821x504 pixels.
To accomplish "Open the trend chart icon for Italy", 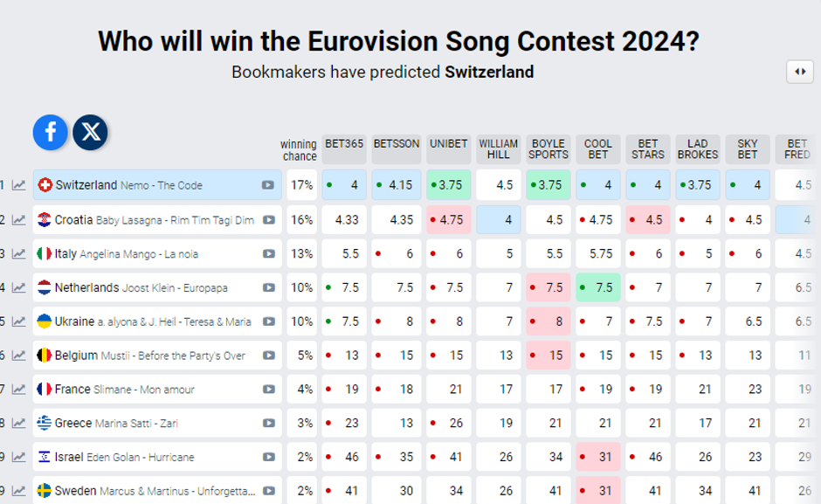I will coord(19,254).
